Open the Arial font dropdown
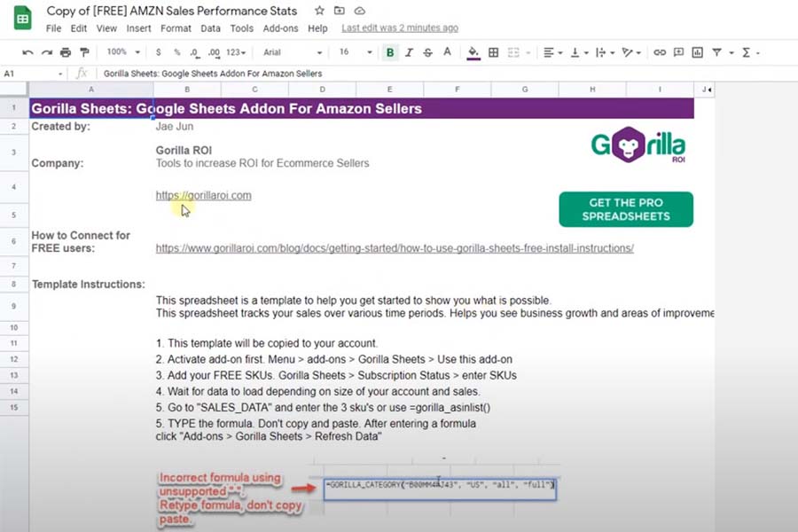This screenshot has width=798, height=532. point(292,52)
